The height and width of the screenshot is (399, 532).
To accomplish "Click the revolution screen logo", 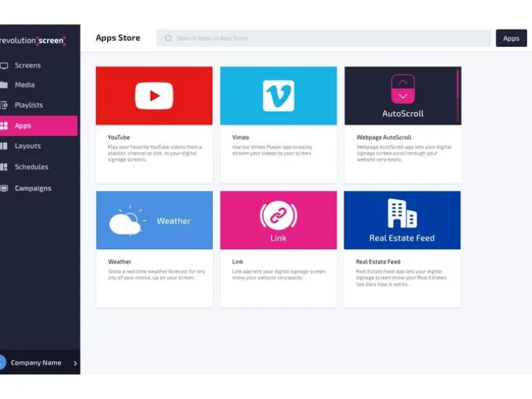I will (33, 40).
